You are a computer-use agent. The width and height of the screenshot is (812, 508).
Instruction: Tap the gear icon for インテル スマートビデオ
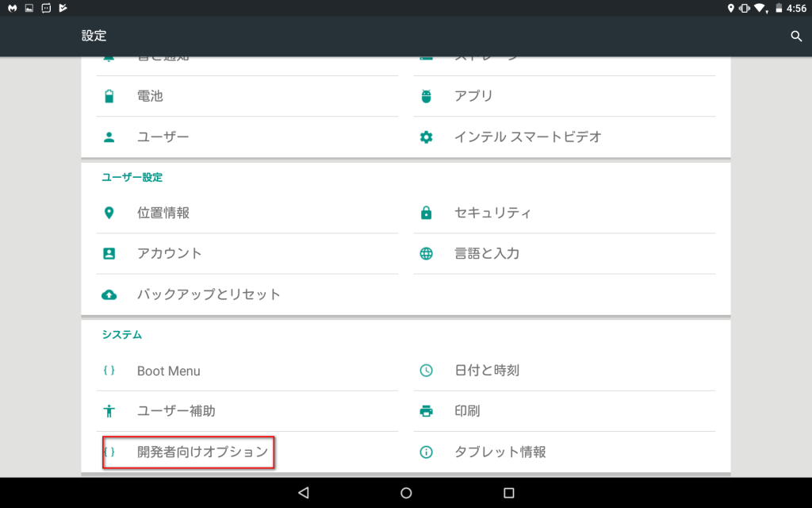pyautogui.click(x=427, y=137)
